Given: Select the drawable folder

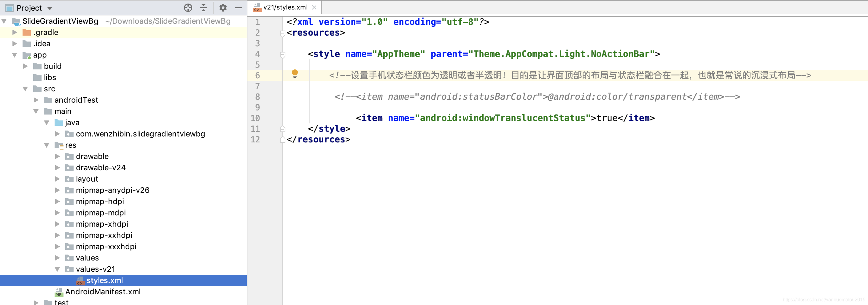Looking at the screenshot, I should tap(92, 156).
